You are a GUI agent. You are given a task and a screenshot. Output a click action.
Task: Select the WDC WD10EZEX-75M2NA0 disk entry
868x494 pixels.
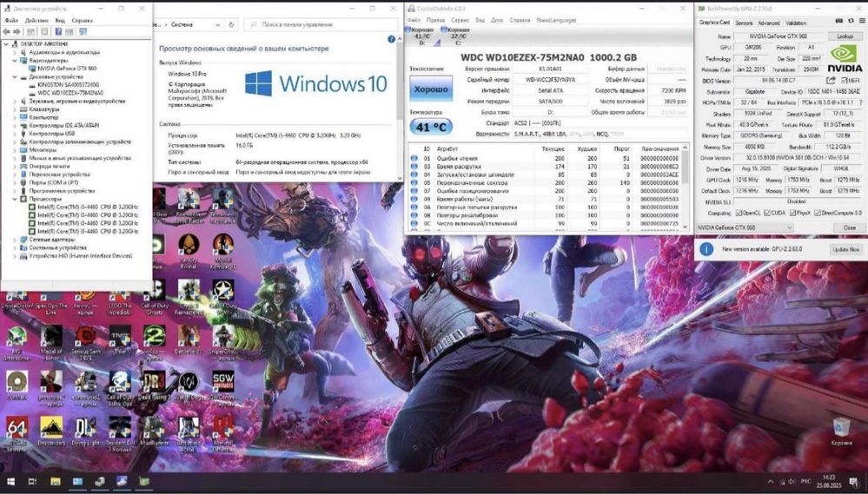pyautogui.click(x=70, y=93)
